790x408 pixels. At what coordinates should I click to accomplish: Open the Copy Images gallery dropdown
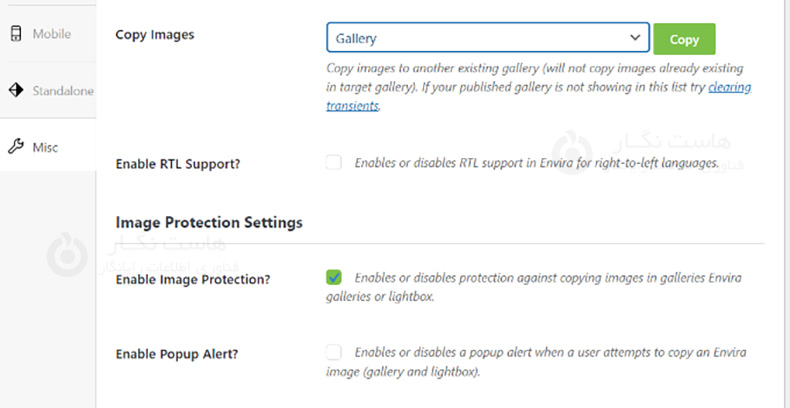(487, 39)
